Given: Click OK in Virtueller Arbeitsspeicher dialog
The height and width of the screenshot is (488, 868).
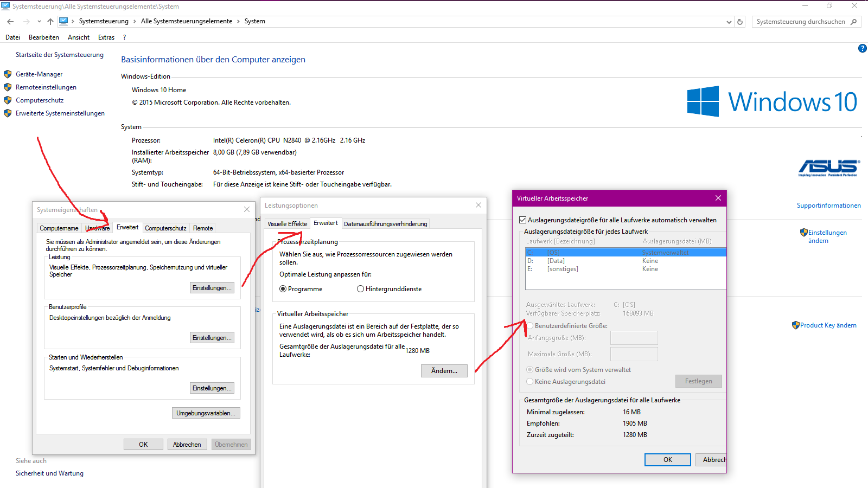Looking at the screenshot, I should (668, 460).
